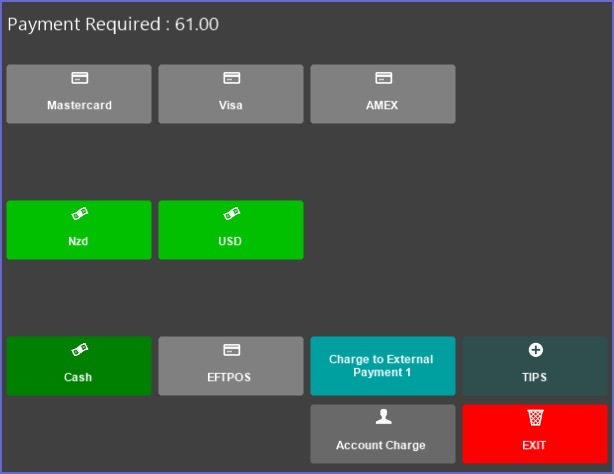Screen dimensions: 614x474
Task: Click the banknote icon on Nzd button
Action: click(x=79, y=214)
